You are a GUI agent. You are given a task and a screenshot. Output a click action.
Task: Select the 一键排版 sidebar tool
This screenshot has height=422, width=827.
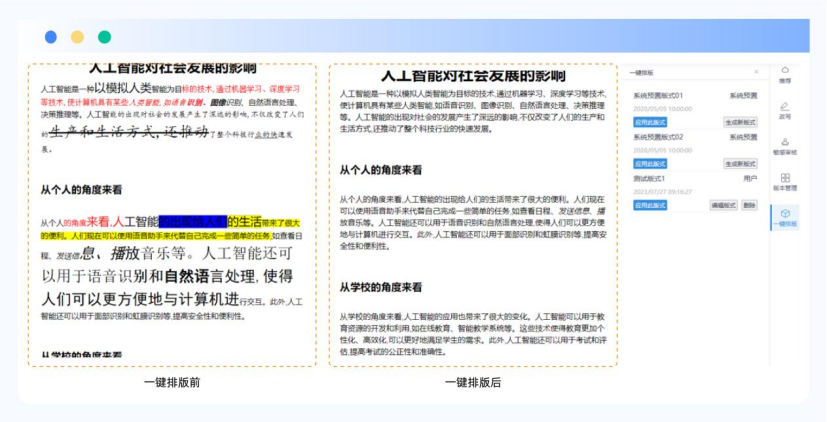[785, 217]
